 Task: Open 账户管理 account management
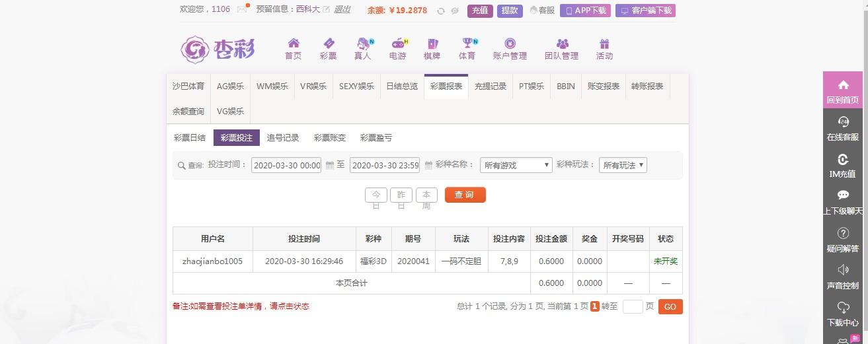pyautogui.click(x=510, y=49)
